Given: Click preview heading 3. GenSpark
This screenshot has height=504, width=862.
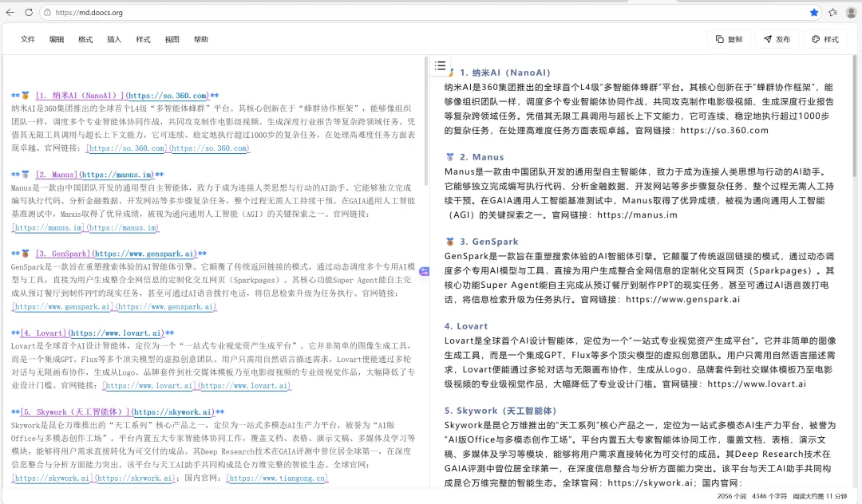Looking at the screenshot, I should pos(488,242).
